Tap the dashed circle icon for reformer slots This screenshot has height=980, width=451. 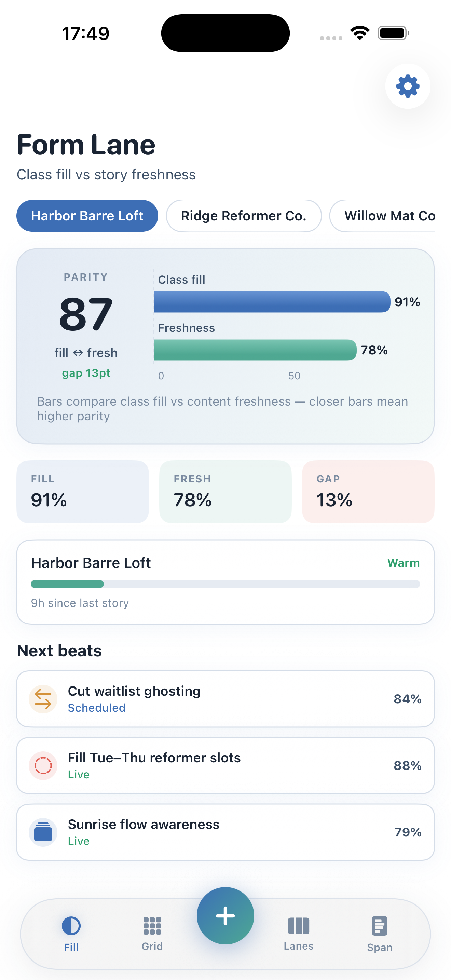tap(43, 765)
